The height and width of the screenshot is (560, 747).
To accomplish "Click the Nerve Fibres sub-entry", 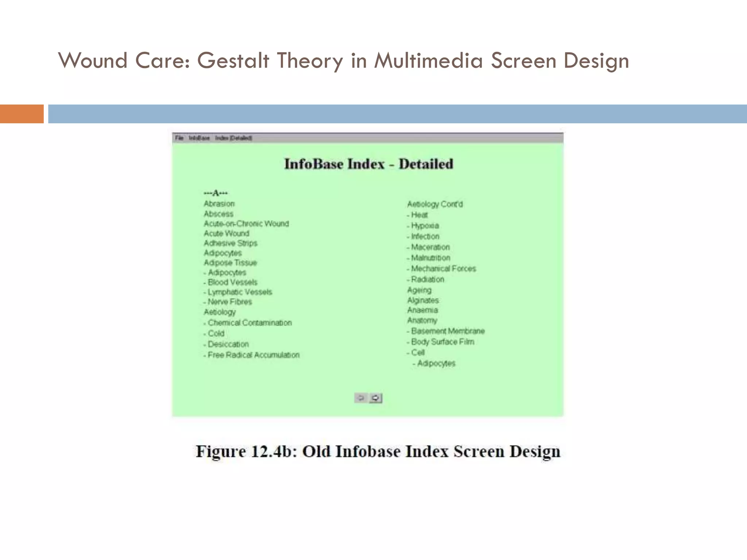I will 228,302.
